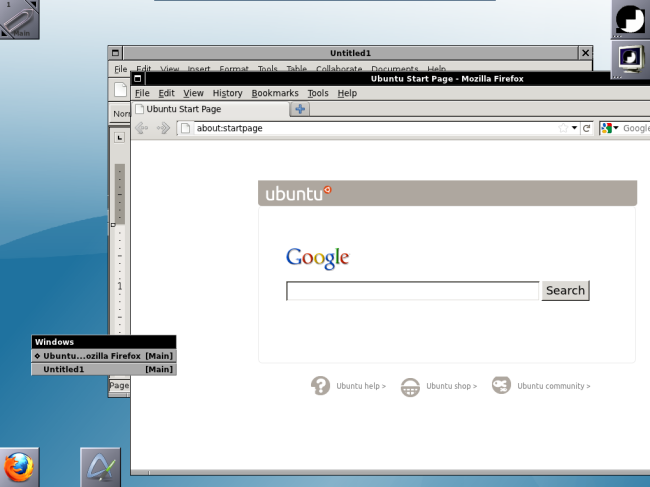This screenshot has height=487, width=650.
Task: Open the Firefox Edit menu
Action: tap(166, 93)
